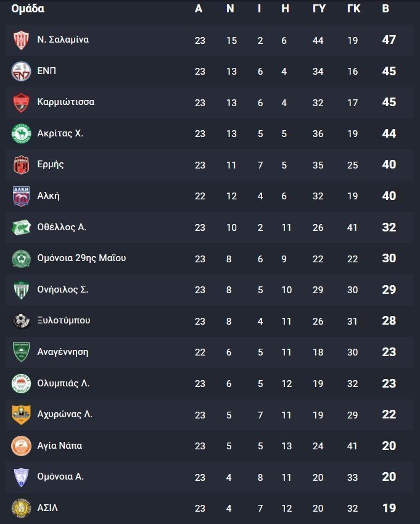Open the Ολυμπιάς Λ. team link
420x524 pixels.
(63, 383)
